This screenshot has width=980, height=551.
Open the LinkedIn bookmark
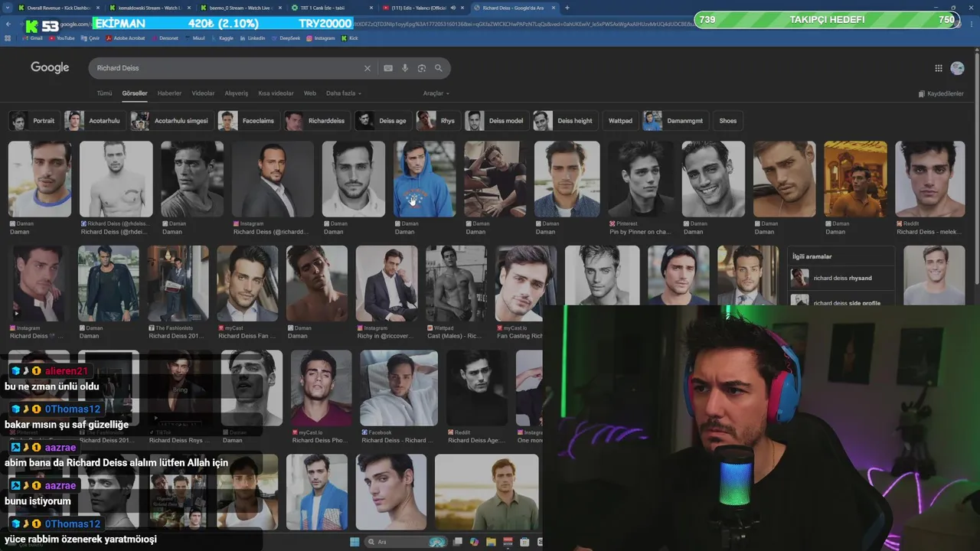click(253, 37)
